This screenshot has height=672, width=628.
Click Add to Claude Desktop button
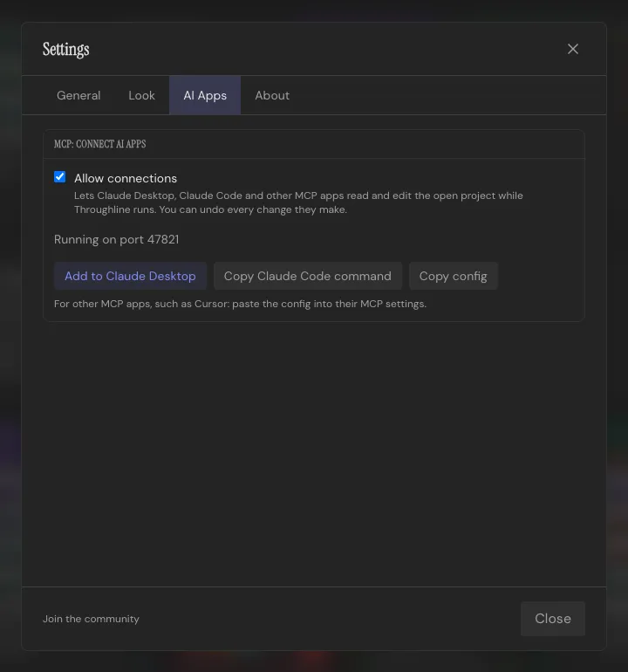click(x=130, y=276)
